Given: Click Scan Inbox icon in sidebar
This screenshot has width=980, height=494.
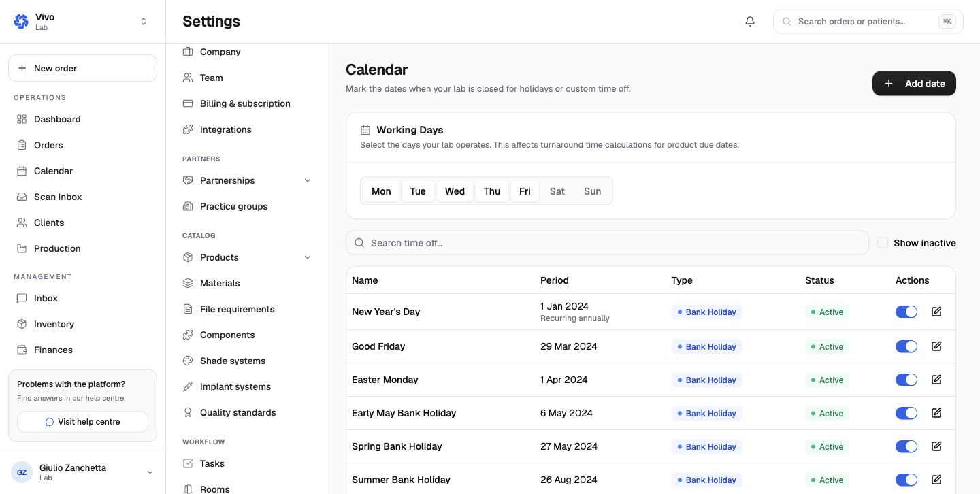Looking at the screenshot, I should coord(22,197).
